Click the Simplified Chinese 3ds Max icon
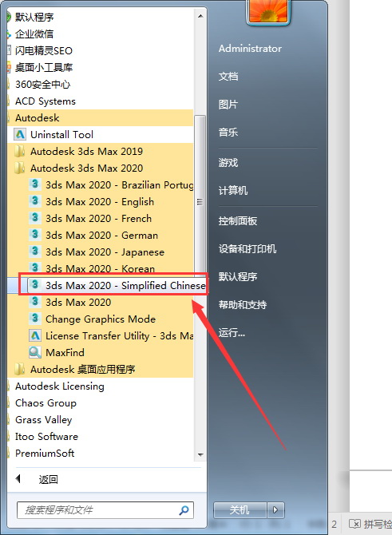Screen dimensions: 392x535 [x=35, y=284]
